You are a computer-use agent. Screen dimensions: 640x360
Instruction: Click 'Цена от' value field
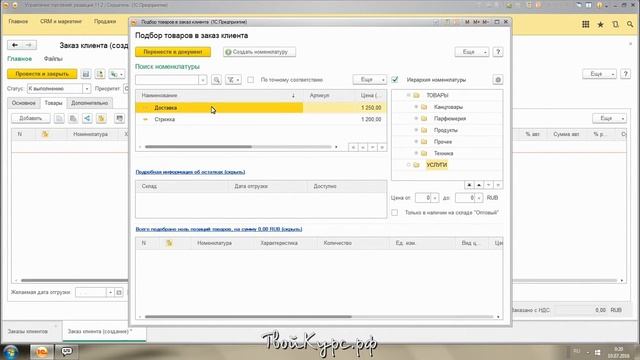423,198
